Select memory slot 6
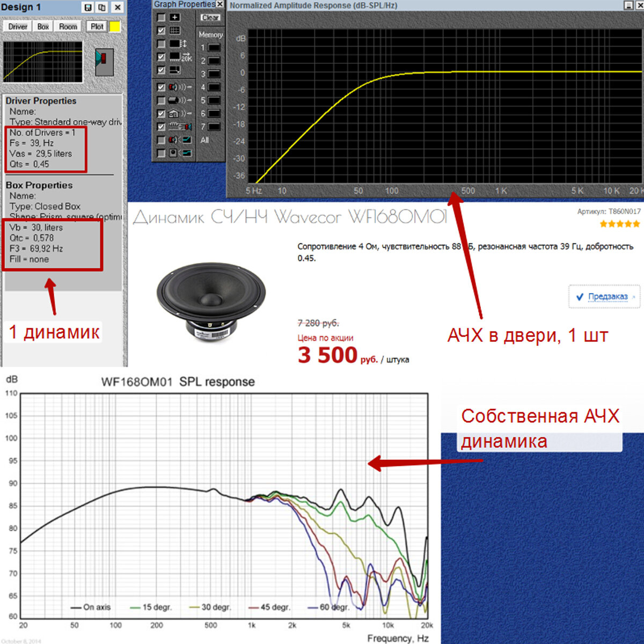The height and width of the screenshot is (644, 644). point(214,114)
